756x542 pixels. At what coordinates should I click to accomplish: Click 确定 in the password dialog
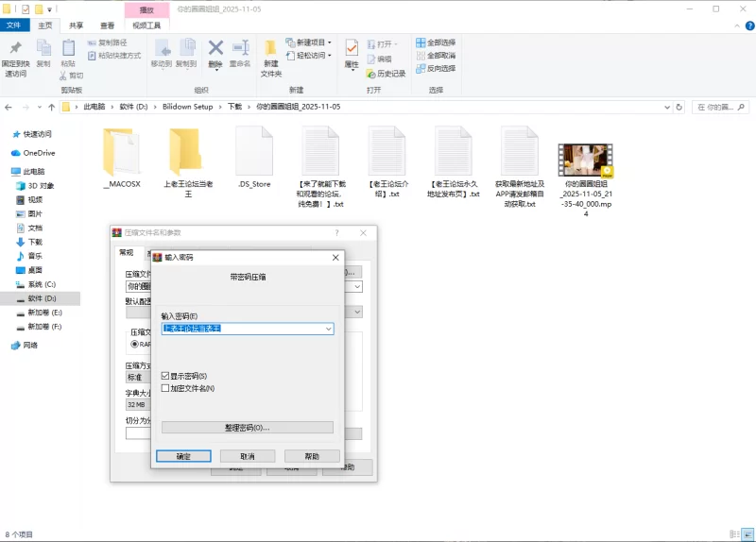[184, 456]
